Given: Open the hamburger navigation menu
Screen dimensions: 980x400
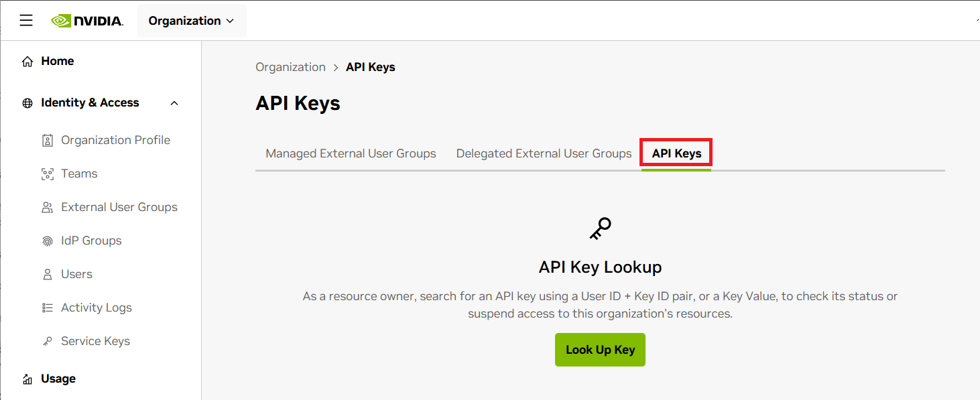Looking at the screenshot, I should coord(26,21).
